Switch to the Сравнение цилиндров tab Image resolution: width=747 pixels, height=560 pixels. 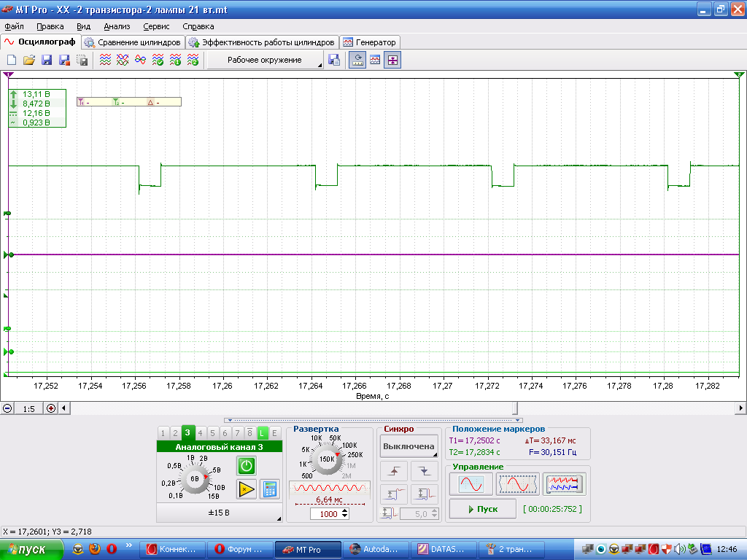133,42
